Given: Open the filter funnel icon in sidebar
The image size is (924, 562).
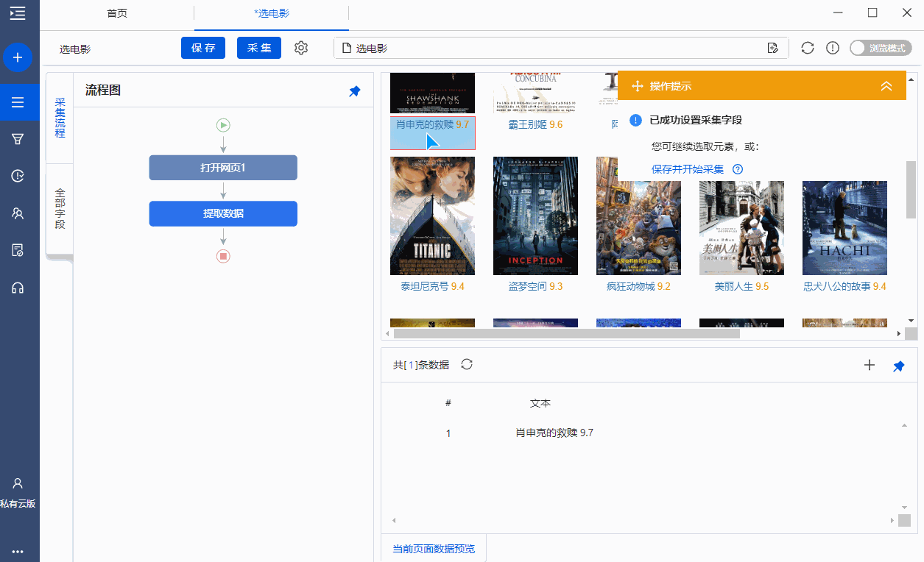Looking at the screenshot, I should pyautogui.click(x=18, y=139).
